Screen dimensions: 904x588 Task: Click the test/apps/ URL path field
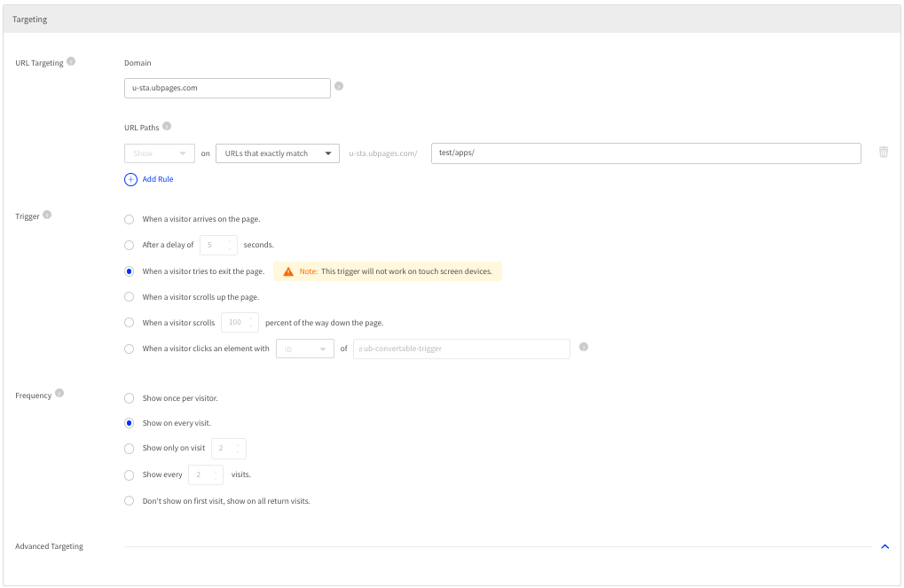tap(645, 153)
